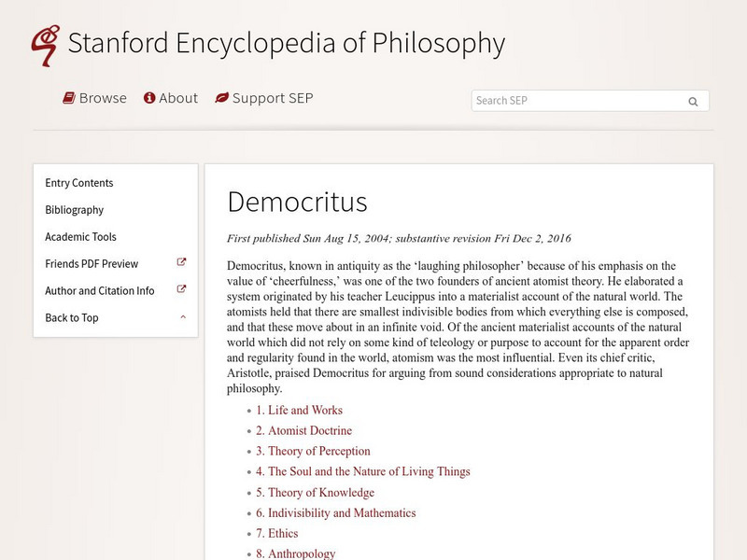747x560 pixels.
Task: Open the Bibliography page
Action: [x=75, y=210]
